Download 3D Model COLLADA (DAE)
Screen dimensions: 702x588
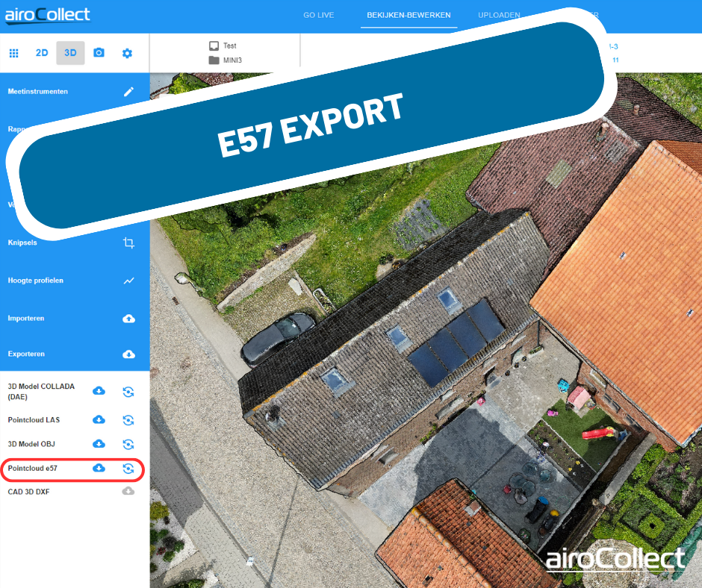tap(99, 392)
